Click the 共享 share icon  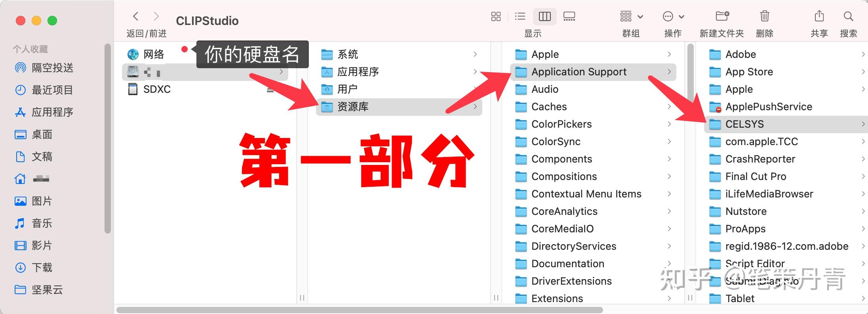(x=819, y=16)
